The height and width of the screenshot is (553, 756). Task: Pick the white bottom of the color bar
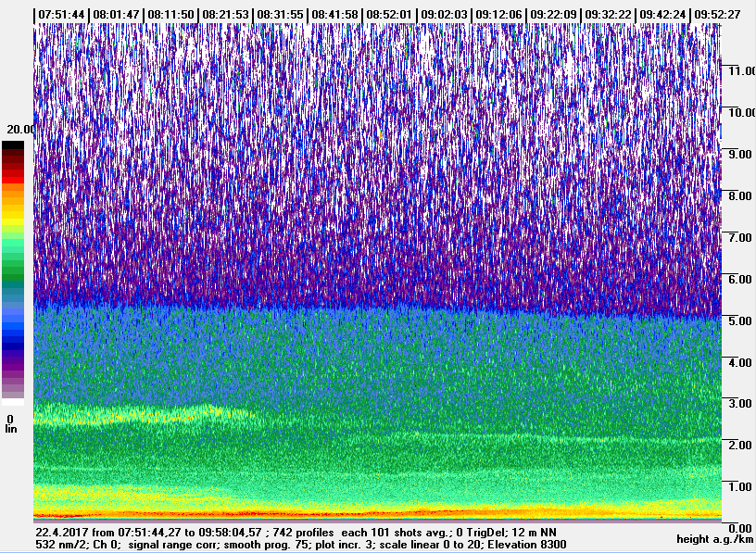point(13,402)
